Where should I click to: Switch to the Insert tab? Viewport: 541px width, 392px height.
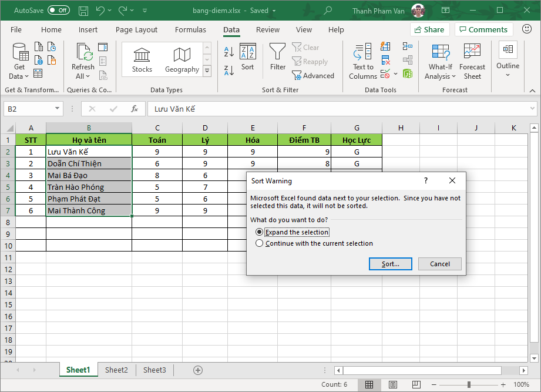pos(88,29)
